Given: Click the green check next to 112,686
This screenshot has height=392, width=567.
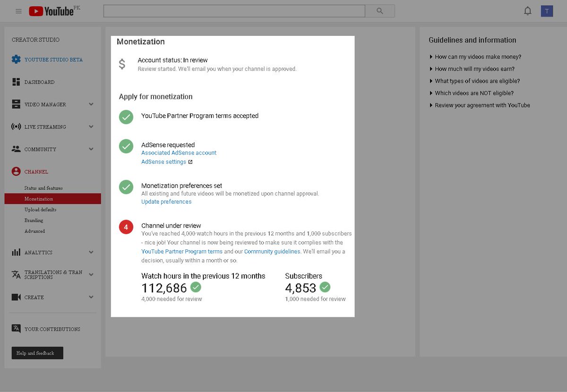Looking at the screenshot, I should point(196,287).
